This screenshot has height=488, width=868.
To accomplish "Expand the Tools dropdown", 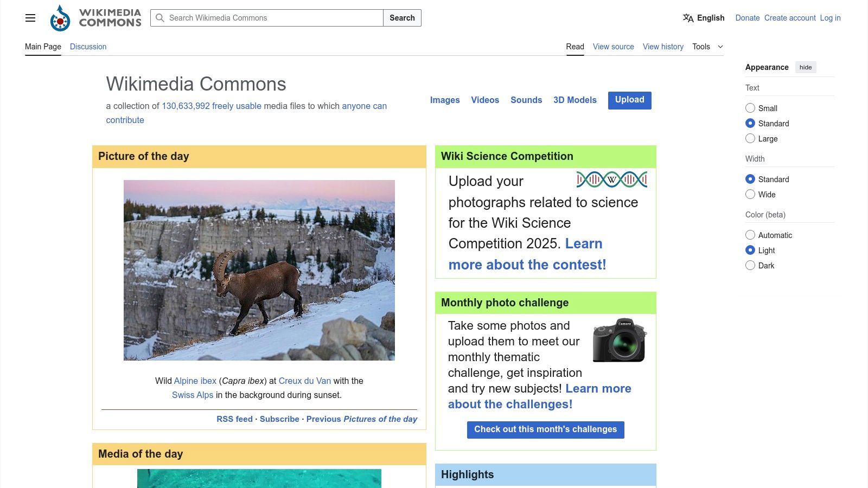I will coord(707,47).
